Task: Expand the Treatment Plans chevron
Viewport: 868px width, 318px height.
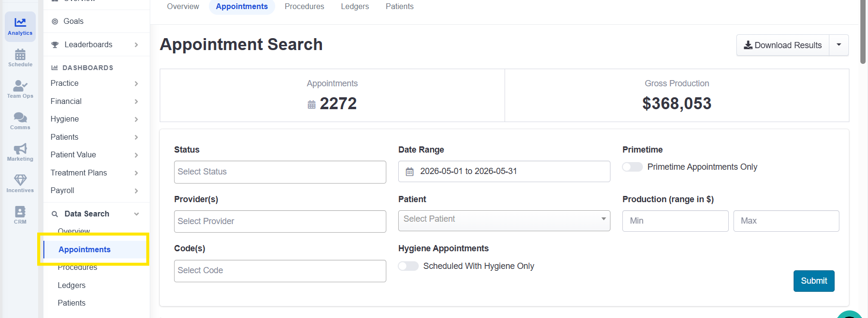Action: pos(136,173)
